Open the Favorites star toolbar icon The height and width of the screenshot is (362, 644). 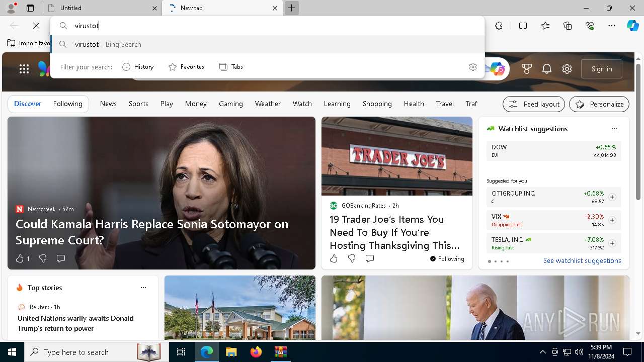(x=545, y=26)
